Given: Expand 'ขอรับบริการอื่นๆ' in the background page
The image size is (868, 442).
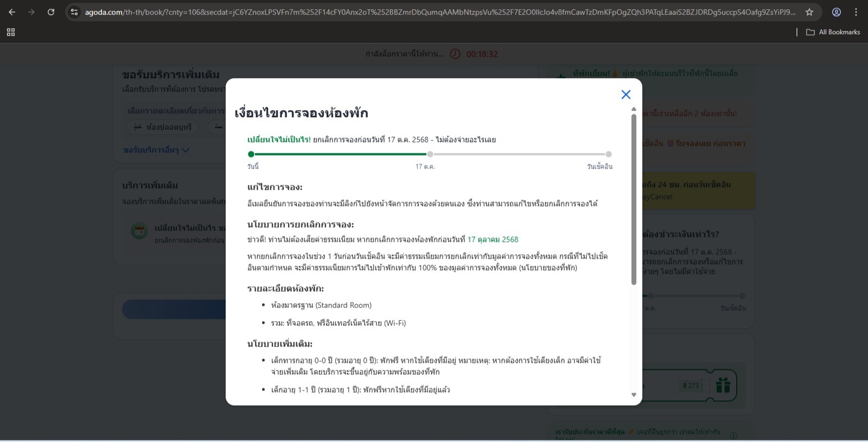Looking at the screenshot, I should [156, 150].
